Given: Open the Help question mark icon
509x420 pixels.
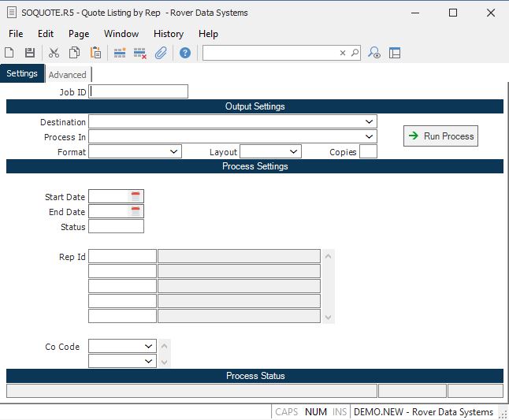Looking at the screenshot, I should (185, 53).
